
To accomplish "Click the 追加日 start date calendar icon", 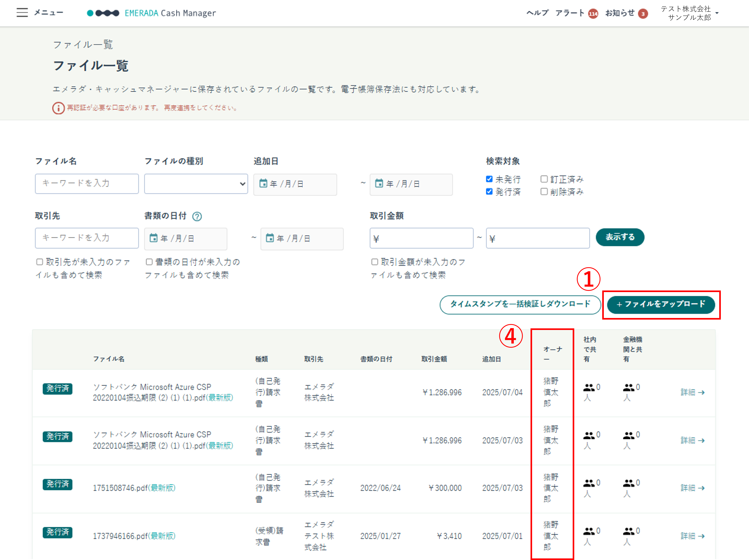I will pyautogui.click(x=263, y=184).
